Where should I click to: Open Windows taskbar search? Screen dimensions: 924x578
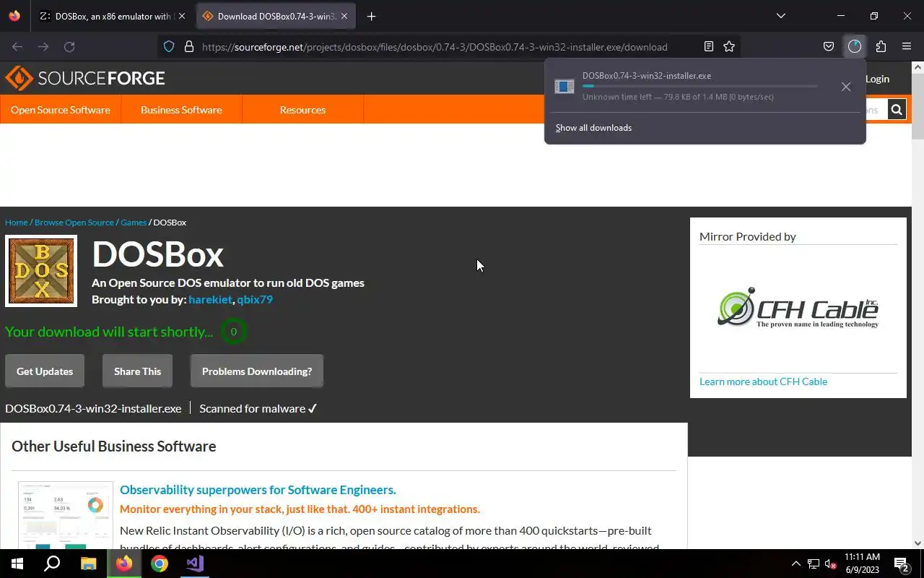click(x=52, y=564)
